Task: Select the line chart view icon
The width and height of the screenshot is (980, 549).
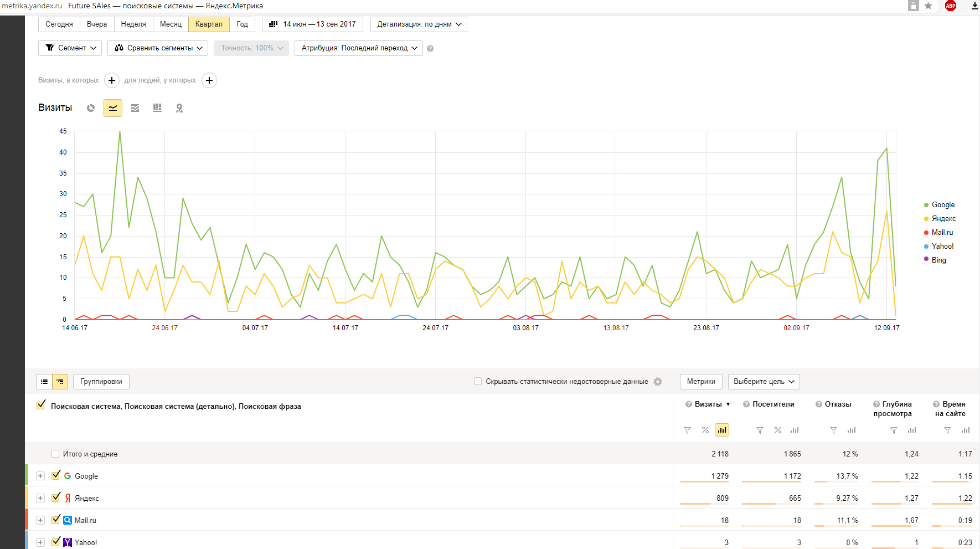Action: [x=113, y=108]
